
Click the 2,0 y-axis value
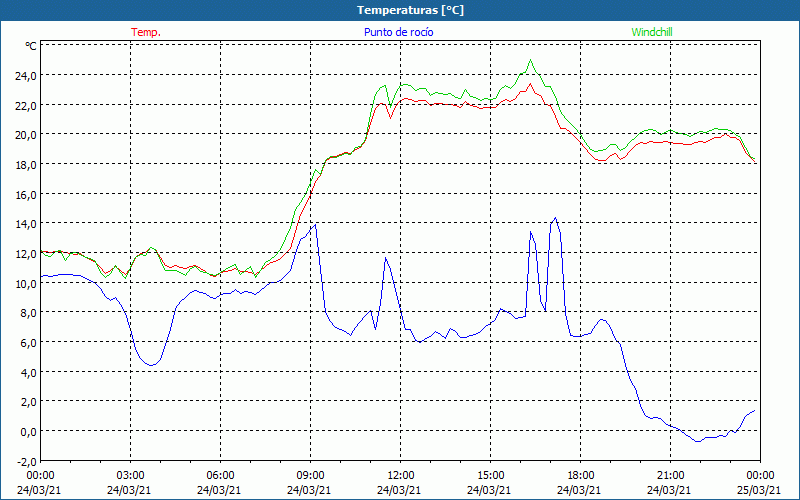[x=29, y=402]
